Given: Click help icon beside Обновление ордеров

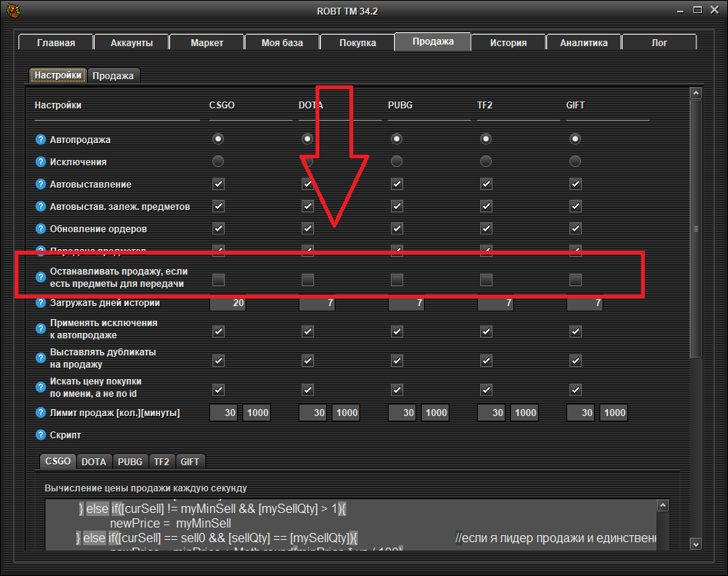Looking at the screenshot, I should (41, 229).
